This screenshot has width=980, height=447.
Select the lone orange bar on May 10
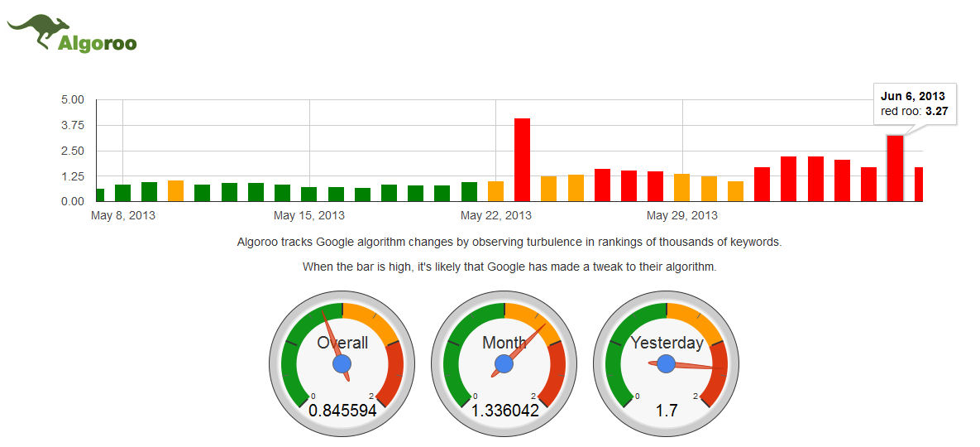(x=175, y=190)
